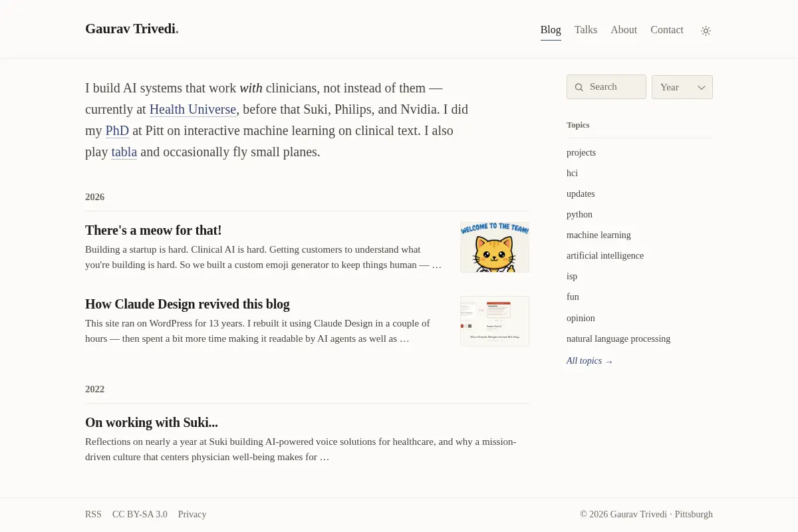Focus the Search input field
Image resolution: width=798 pixels, height=532 pixels.
606,87
